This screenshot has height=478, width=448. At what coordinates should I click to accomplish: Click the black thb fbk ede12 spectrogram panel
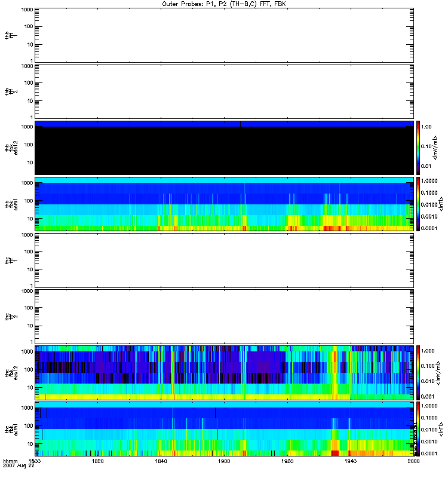pyautogui.click(x=224, y=148)
